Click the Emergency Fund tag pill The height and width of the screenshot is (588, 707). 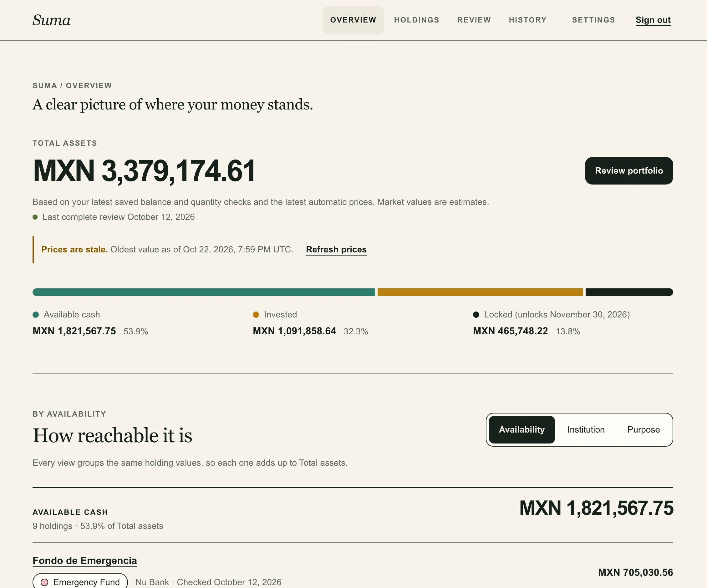point(80,582)
